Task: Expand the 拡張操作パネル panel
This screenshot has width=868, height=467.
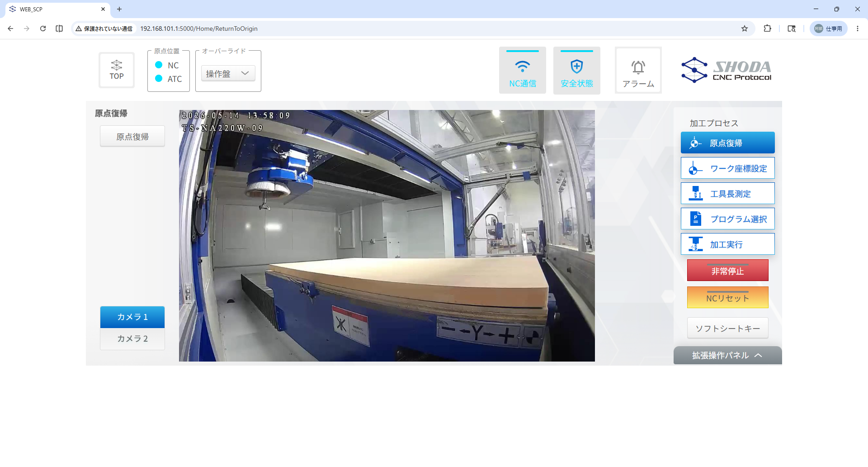Action: (728, 355)
